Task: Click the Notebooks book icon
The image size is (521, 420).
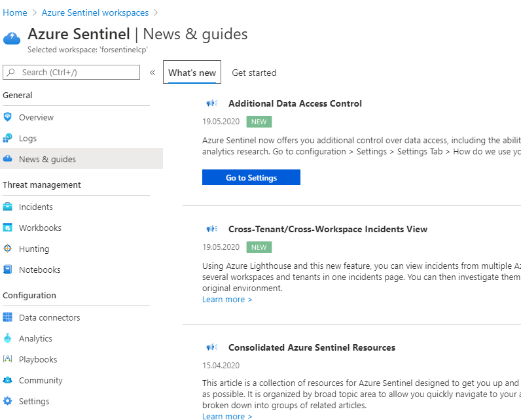Action: coord(7,270)
